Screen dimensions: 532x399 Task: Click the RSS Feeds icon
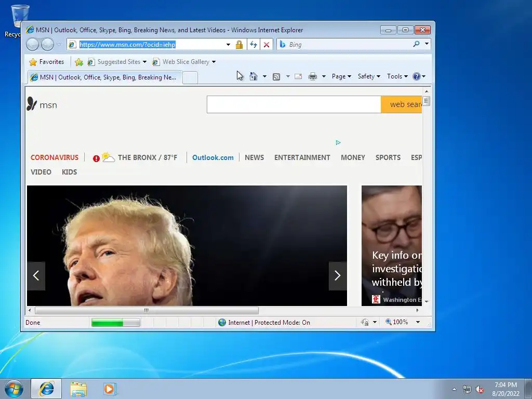276,77
